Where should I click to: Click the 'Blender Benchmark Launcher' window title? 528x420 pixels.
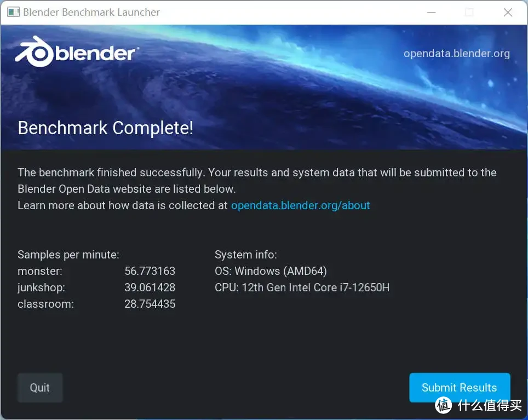pos(91,13)
